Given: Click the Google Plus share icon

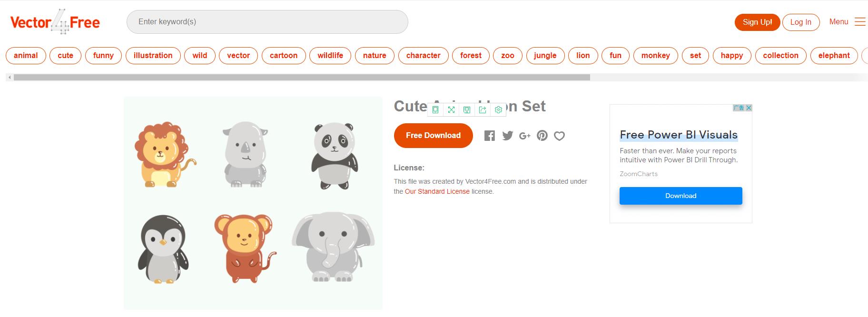Looking at the screenshot, I should pos(524,136).
